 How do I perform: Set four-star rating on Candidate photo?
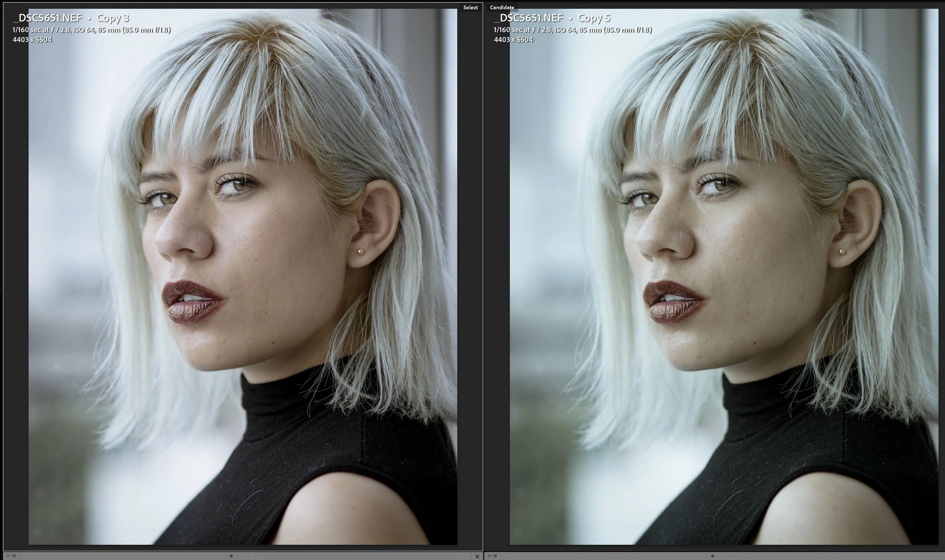[730, 556]
